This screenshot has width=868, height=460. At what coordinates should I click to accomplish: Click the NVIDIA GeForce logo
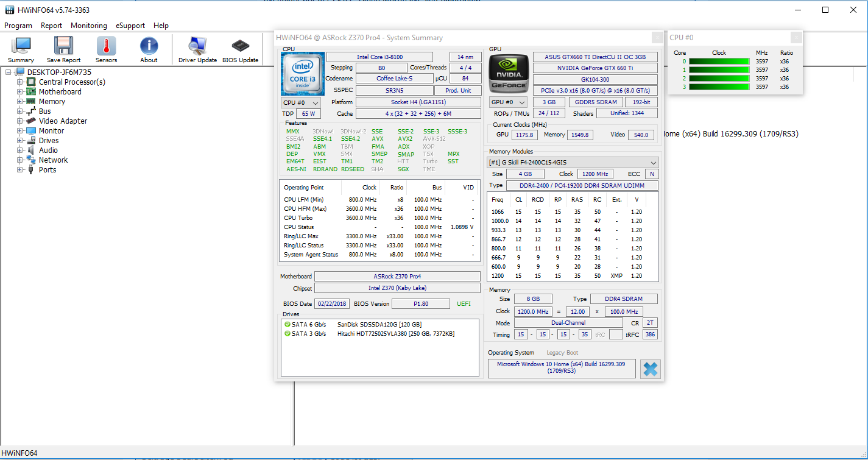[509, 73]
